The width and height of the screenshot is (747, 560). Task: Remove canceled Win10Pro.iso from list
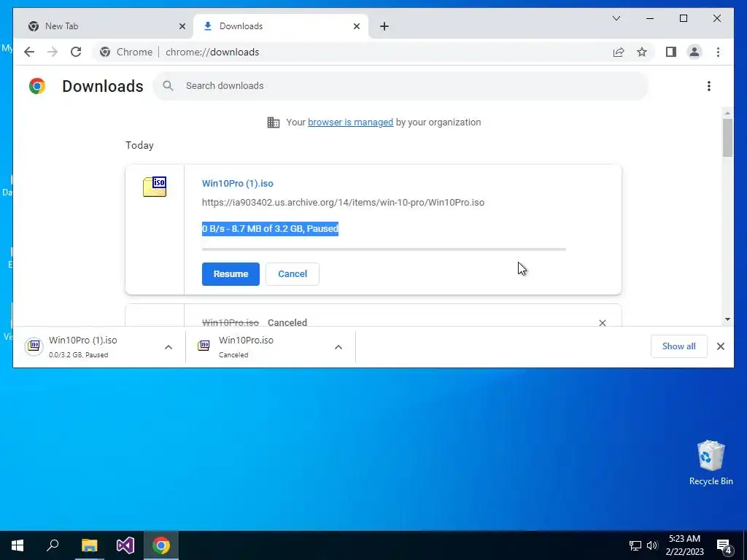point(602,323)
